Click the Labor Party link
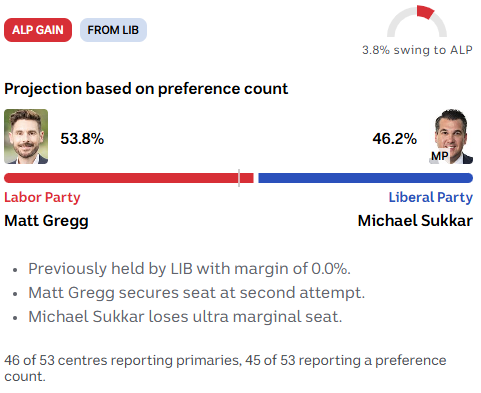The width and height of the screenshot is (481, 393). pos(42,197)
